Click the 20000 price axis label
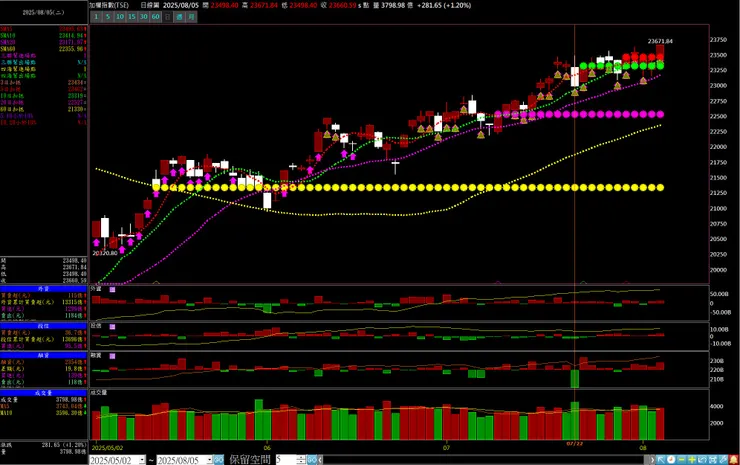 (x=718, y=270)
